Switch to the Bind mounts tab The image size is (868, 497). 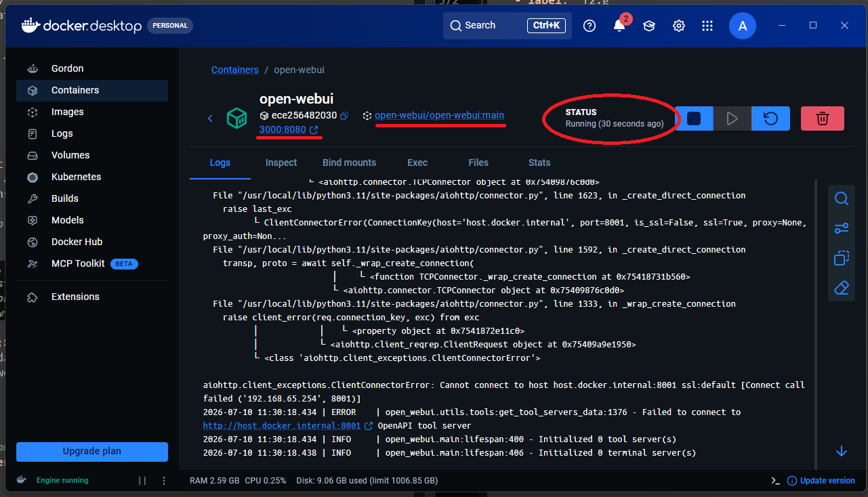pos(349,163)
